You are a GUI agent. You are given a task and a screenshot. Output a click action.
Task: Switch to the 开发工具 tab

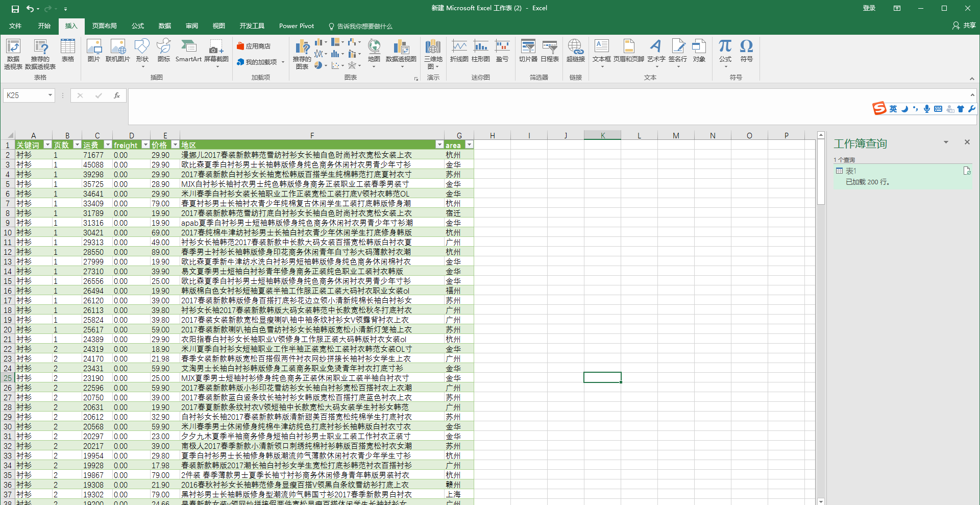tap(252, 26)
